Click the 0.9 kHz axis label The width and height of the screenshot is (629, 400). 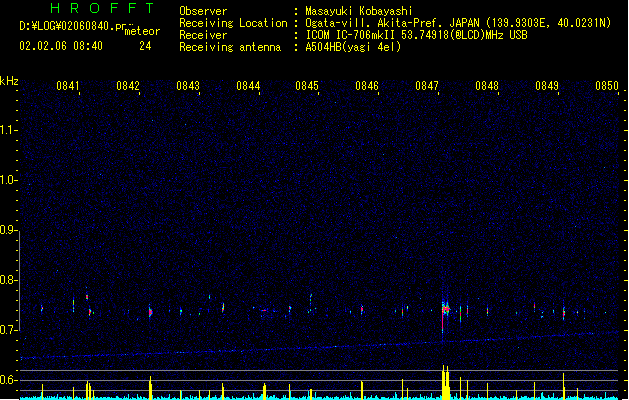point(9,230)
